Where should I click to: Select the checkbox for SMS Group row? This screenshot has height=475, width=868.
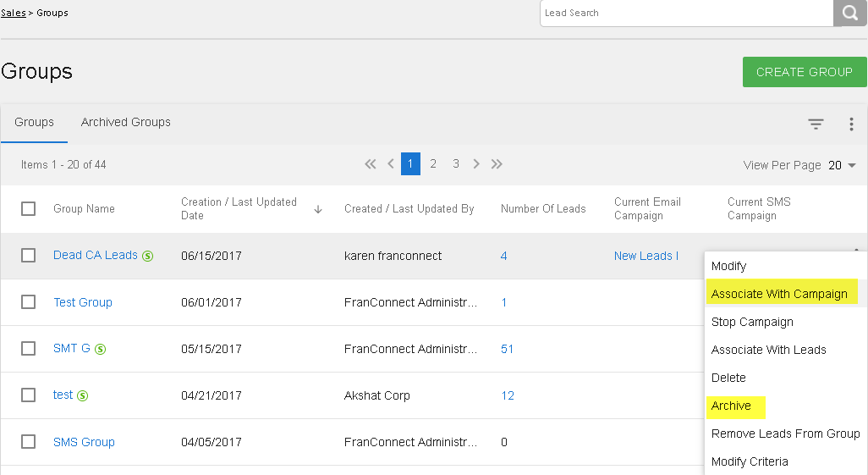click(29, 442)
